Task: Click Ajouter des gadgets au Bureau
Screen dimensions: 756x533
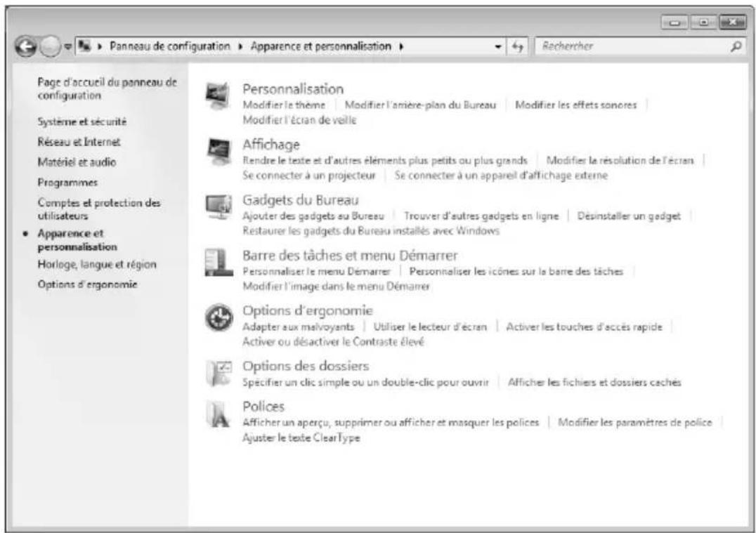Action: (x=313, y=216)
